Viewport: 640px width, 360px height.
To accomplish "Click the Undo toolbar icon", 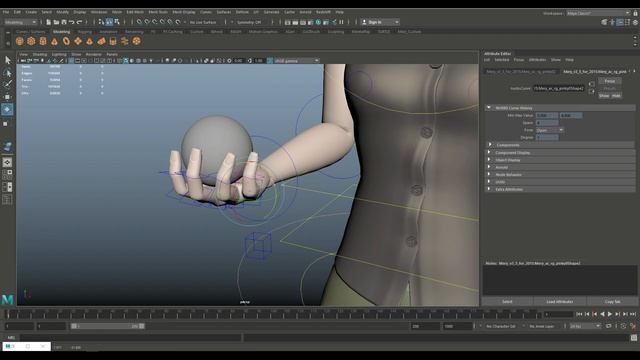I will 72,22.
